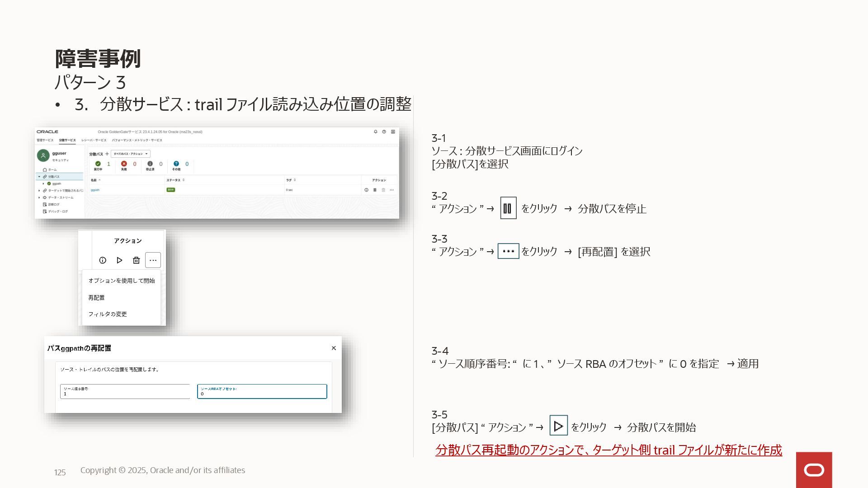Click the gguser avatar icon
Screen dimensions: 868x488
43,155
